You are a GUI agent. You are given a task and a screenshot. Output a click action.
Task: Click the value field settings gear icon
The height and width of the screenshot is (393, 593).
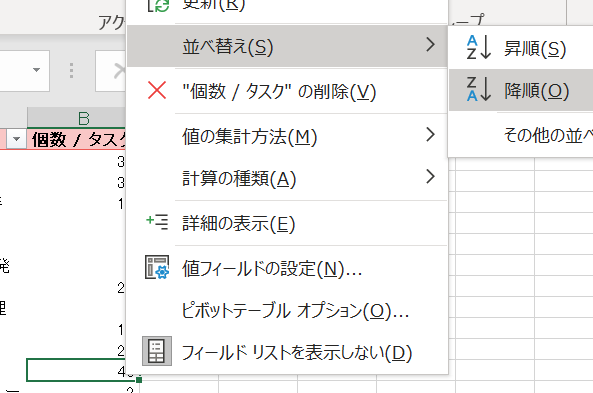(157, 267)
